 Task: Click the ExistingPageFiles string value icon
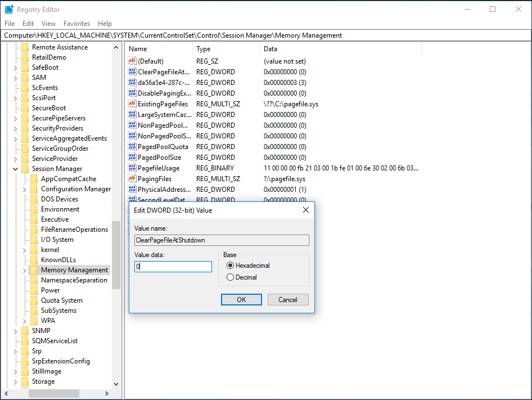[132, 104]
